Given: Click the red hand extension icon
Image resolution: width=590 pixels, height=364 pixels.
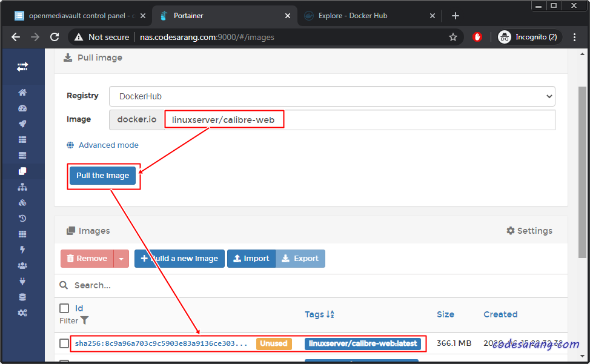Looking at the screenshot, I should tap(477, 37).
